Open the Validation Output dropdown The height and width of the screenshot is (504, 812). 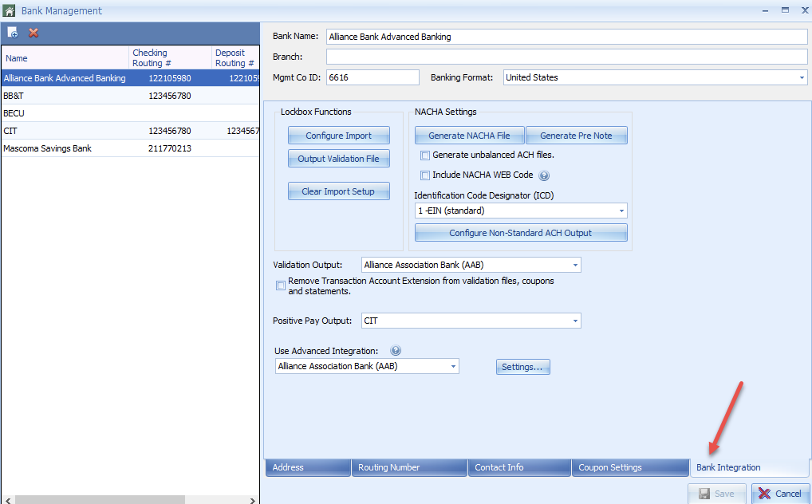pyautogui.click(x=575, y=265)
